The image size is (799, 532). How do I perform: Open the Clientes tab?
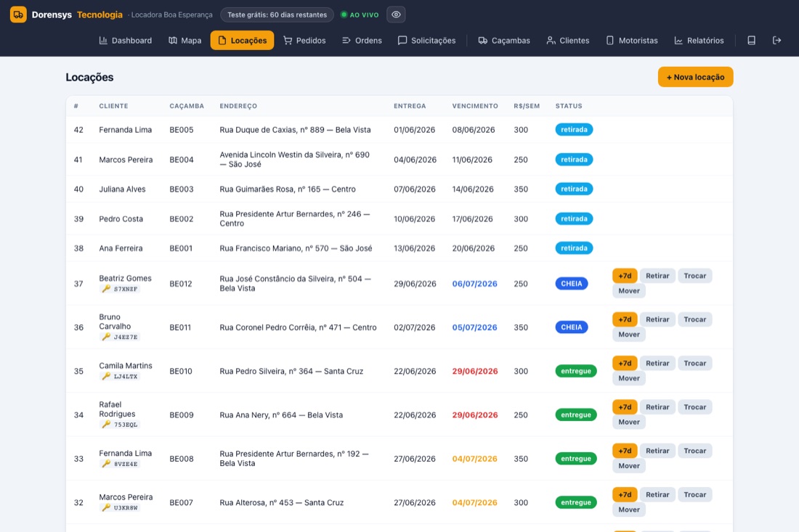tap(568, 40)
